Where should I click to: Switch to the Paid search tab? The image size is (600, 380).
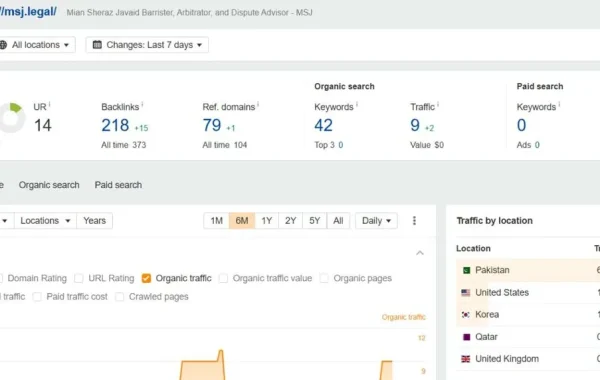click(x=118, y=185)
